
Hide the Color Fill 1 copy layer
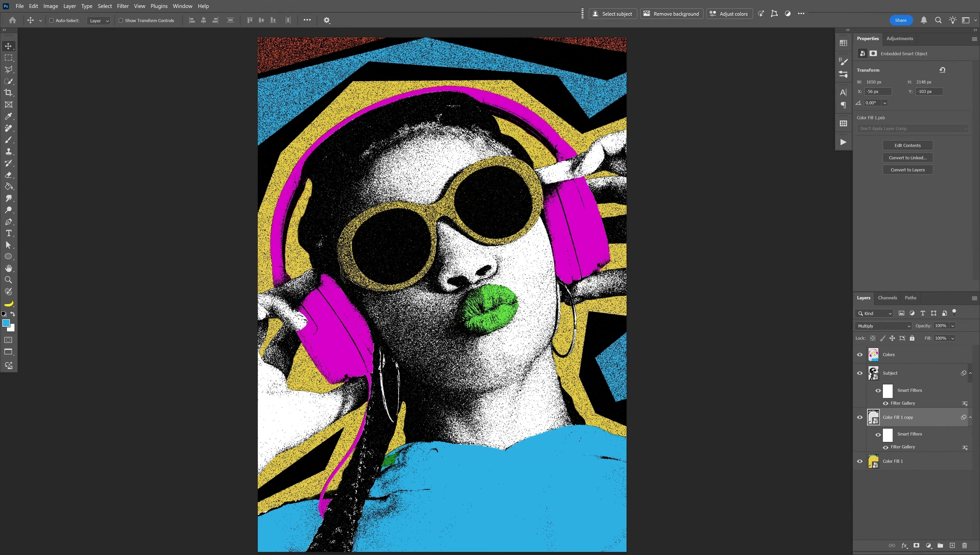[860, 417]
